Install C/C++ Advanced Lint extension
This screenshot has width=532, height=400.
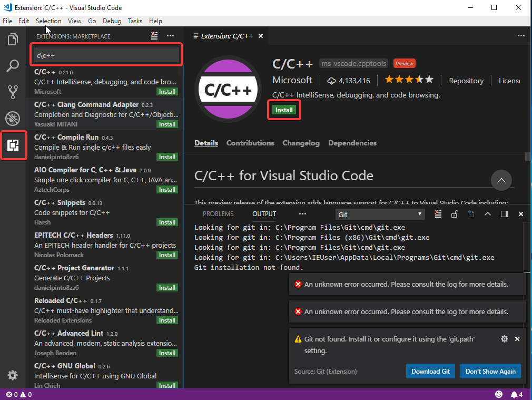(x=168, y=353)
